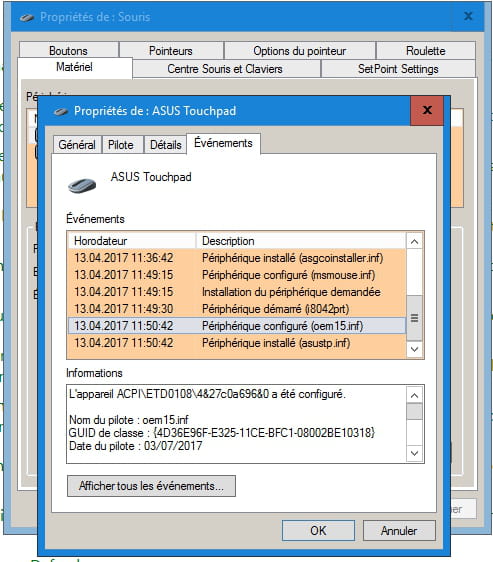The image size is (493, 562).
Task: Select event Périphérique configuré (oem15.inf)
Action: [x=237, y=326]
